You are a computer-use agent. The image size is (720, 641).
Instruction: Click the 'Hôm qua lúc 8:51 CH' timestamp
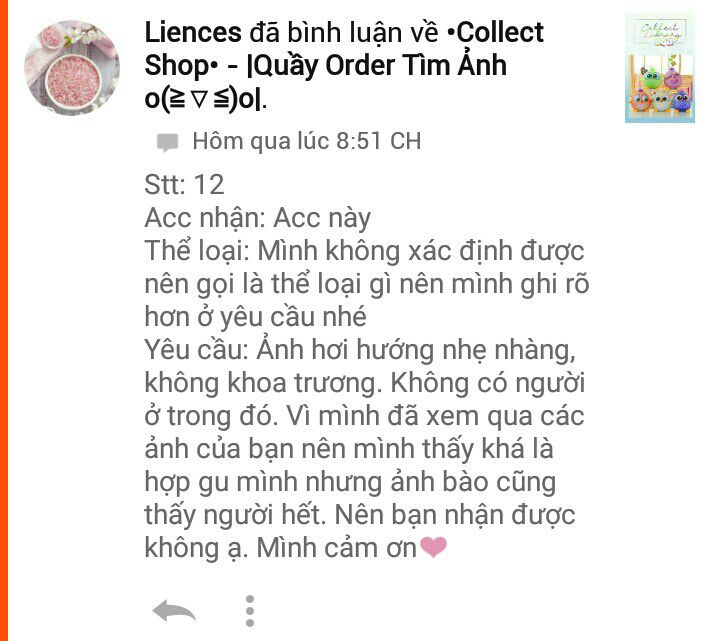[x=307, y=141]
